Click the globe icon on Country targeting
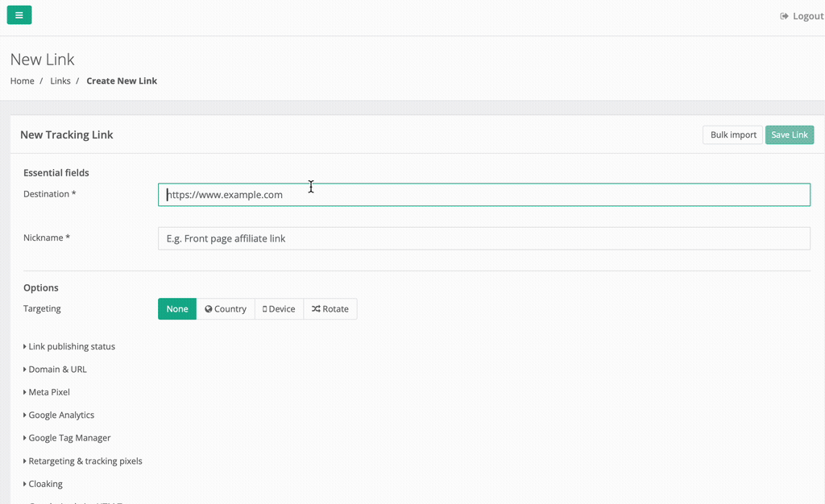The width and height of the screenshot is (825, 504). [208, 308]
